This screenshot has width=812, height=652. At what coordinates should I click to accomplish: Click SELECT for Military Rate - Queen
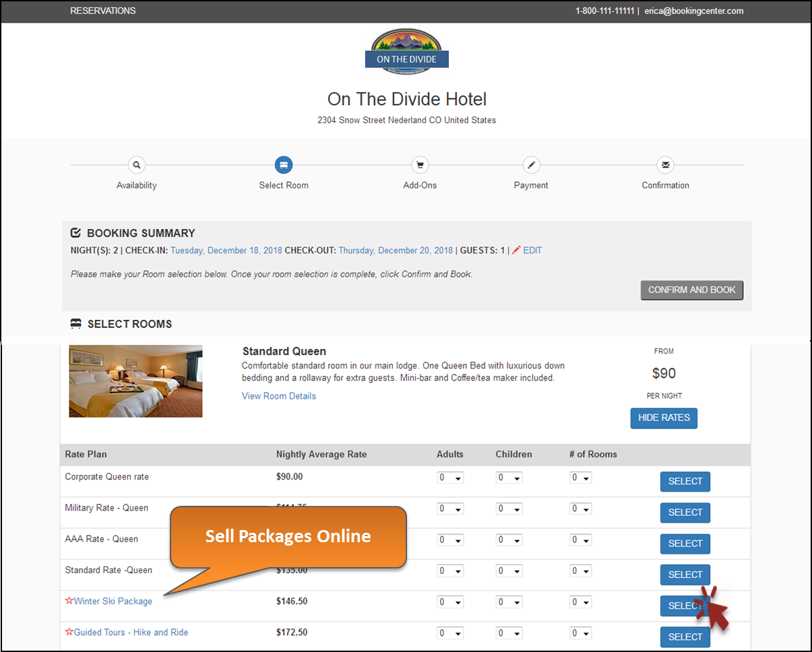685,513
